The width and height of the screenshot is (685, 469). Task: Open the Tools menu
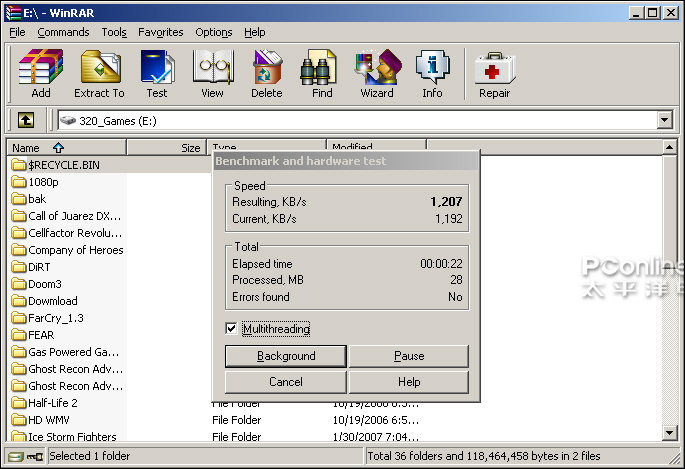click(114, 32)
